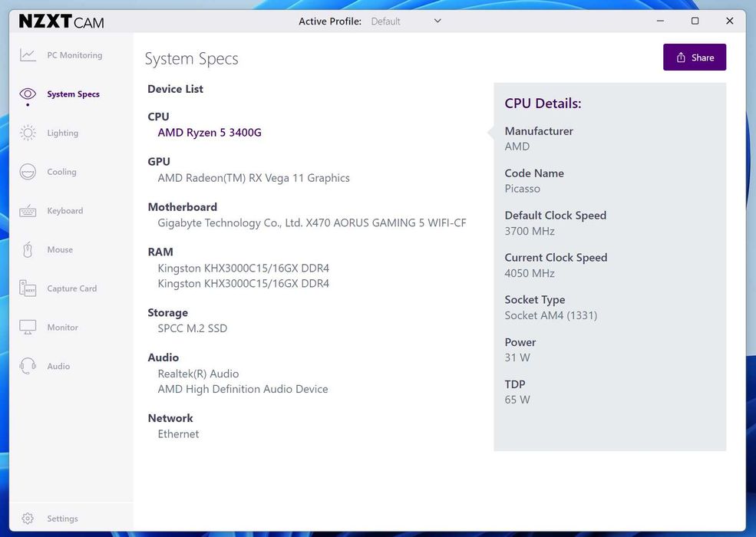Select SPCC M.2 SSD storage device

tap(193, 328)
